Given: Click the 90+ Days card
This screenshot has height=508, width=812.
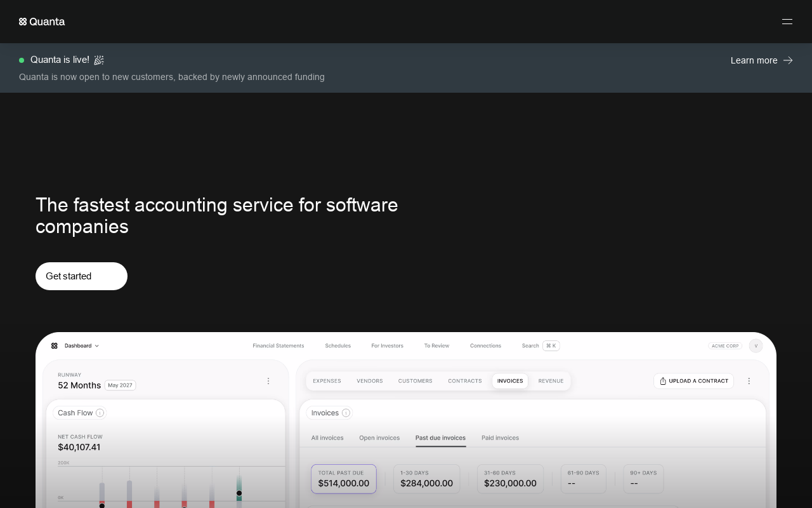Looking at the screenshot, I should pos(643,479).
